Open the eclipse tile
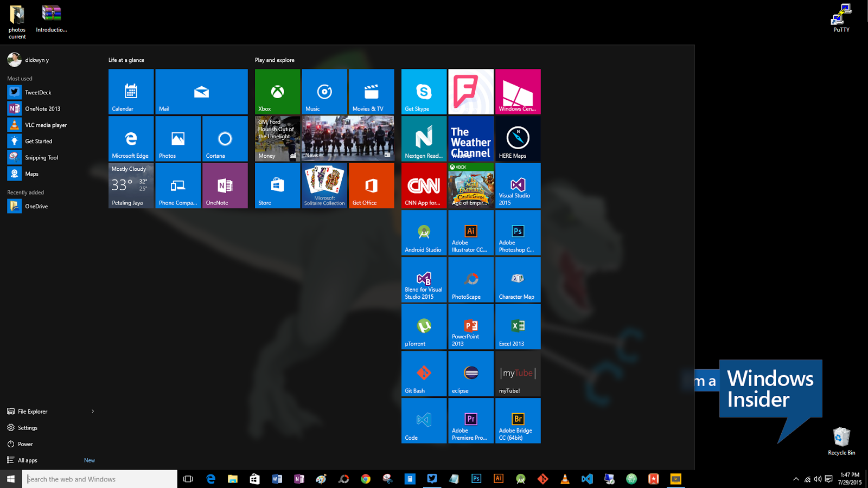 (471, 374)
